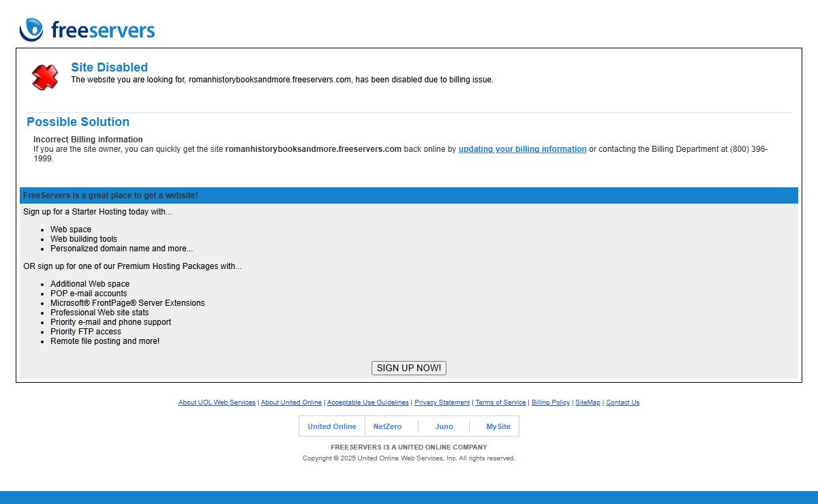Click the Site Disabled heading
The width and height of the screenshot is (818, 504).
109,67
